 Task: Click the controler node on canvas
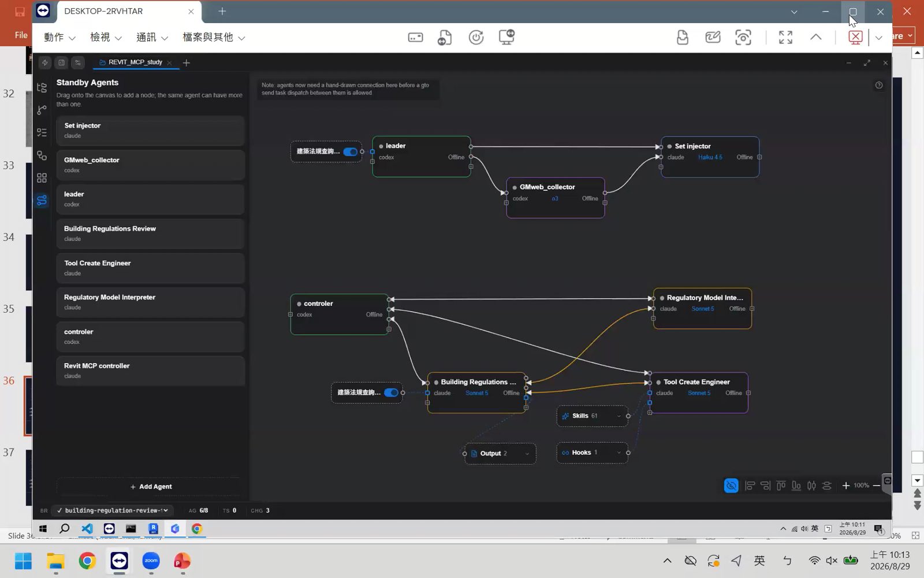(x=340, y=314)
